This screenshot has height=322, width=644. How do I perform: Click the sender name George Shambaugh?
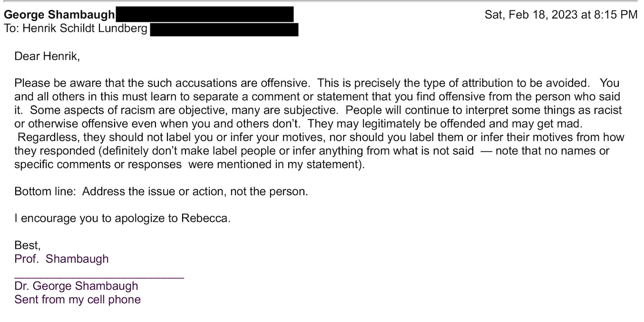(59, 15)
